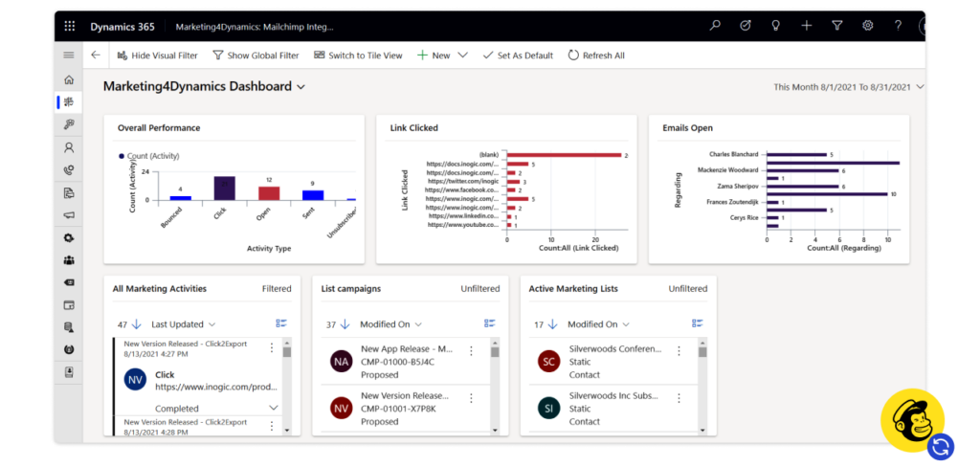
Task: Open more options for first Click2Export activity
Action: (x=271, y=347)
